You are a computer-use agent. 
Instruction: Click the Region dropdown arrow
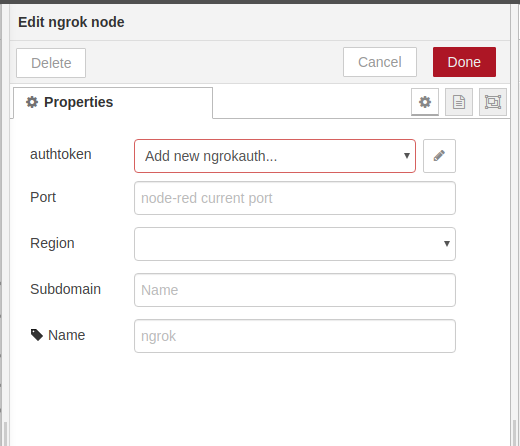(447, 244)
